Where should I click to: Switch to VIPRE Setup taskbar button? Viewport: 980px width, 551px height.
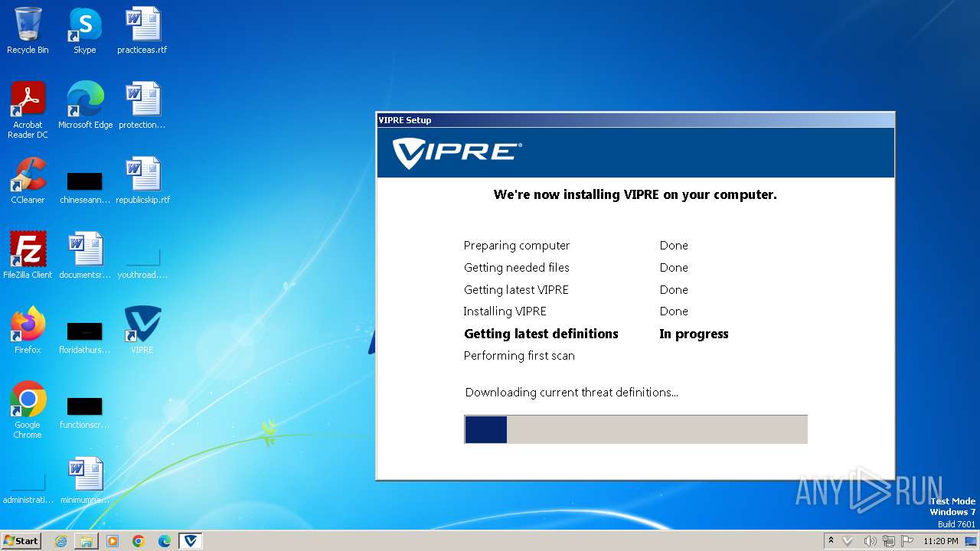tap(191, 541)
